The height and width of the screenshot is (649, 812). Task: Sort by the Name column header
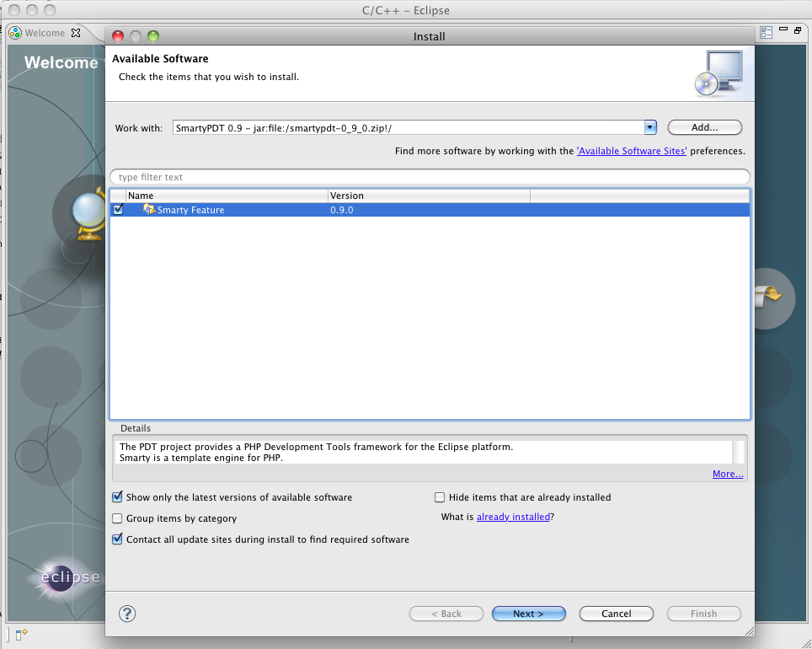point(227,196)
